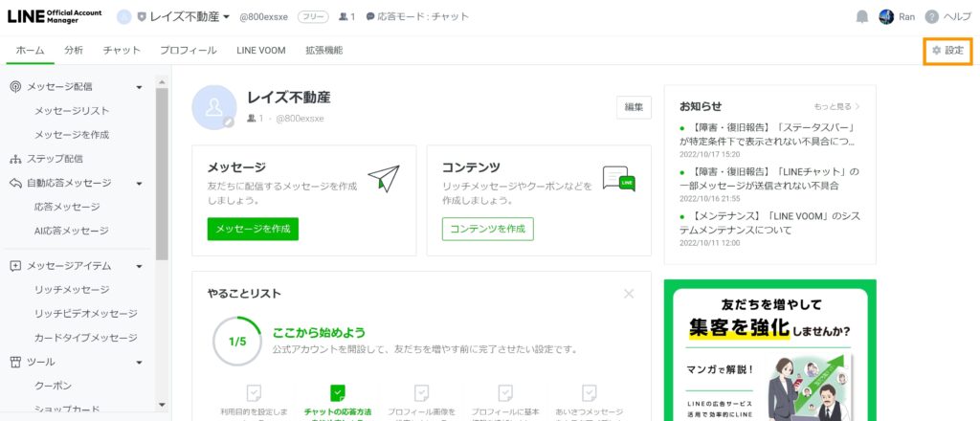Open the 拡張機能 tab
Screen dimensions: 980x421
pyautogui.click(x=323, y=51)
